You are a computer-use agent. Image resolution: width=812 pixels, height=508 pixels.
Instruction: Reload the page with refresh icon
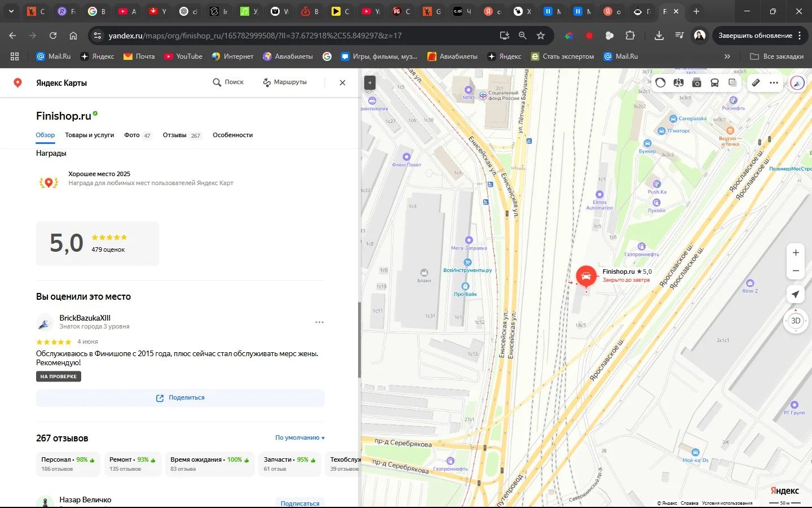tap(53, 36)
